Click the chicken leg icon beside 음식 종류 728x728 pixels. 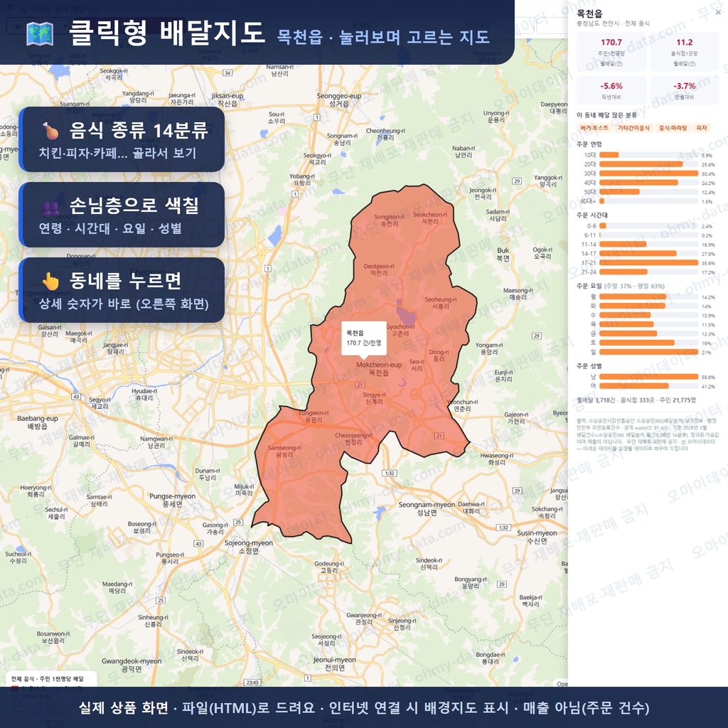coord(51,131)
